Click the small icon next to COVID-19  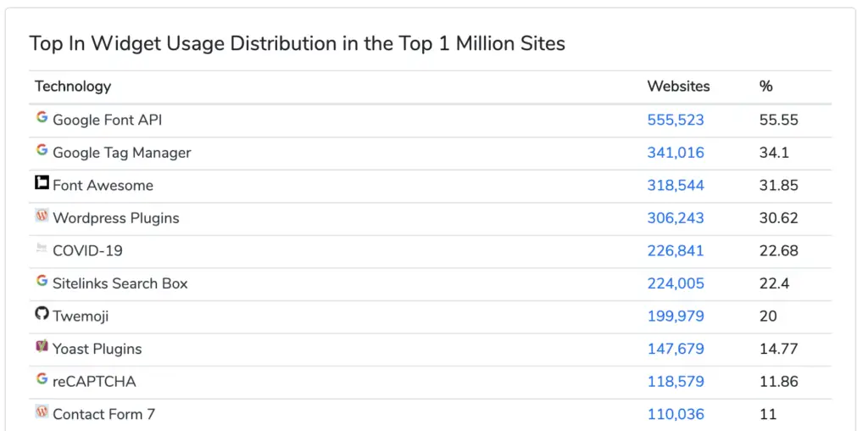coord(42,249)
